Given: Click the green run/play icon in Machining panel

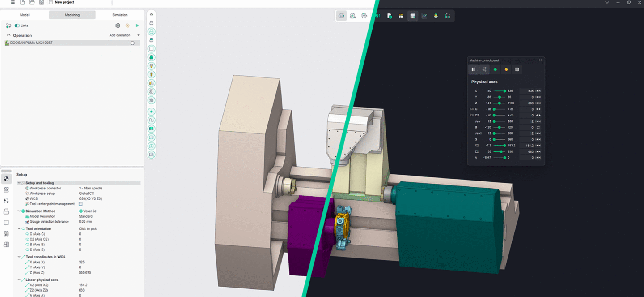Looking at the screenshot, I should 137,26.
